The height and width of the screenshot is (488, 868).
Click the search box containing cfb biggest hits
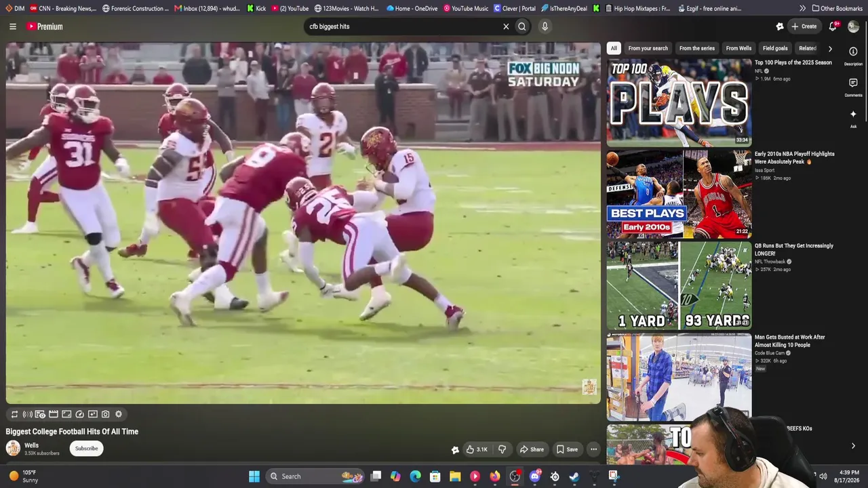[403, 26]
